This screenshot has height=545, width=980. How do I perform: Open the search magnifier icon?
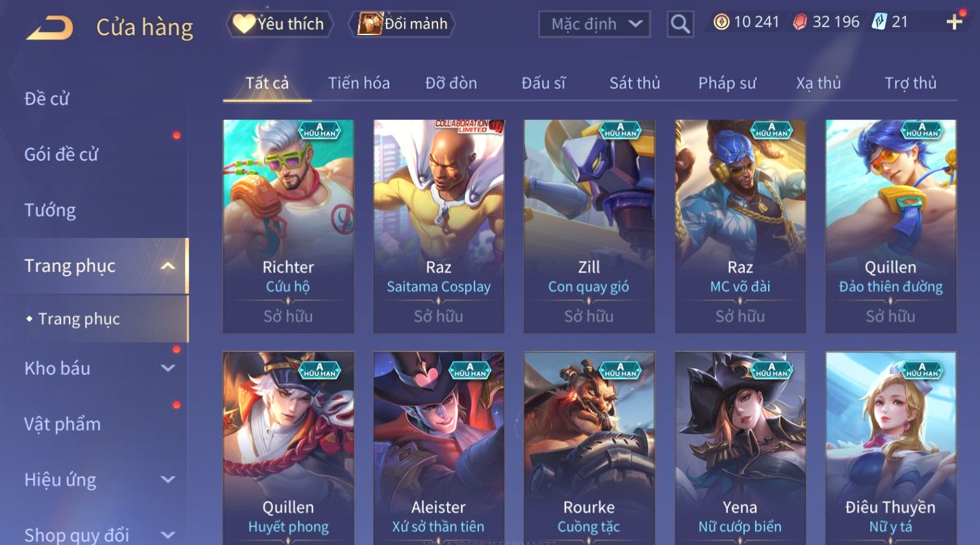[x=680, y=24]
